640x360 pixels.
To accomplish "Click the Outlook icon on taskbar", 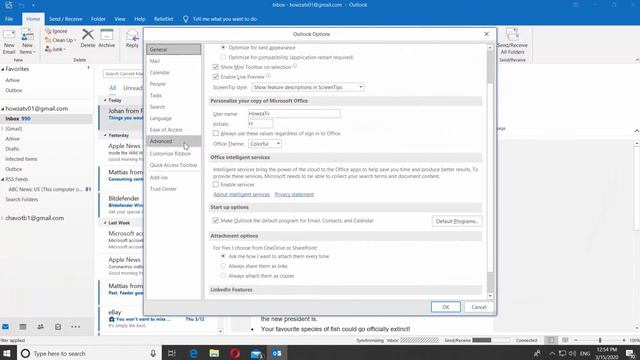I will tap(277, 353).
